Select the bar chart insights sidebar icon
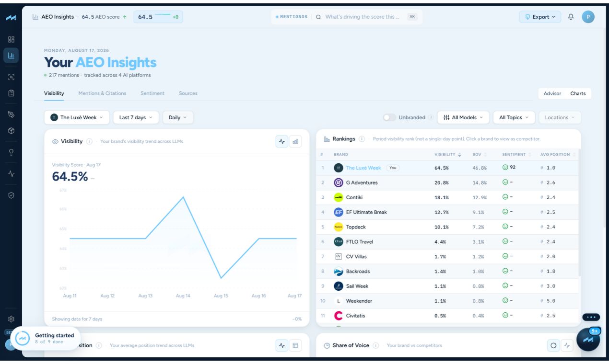This screenshot has height=364, width=609. (x=11, y=56)
